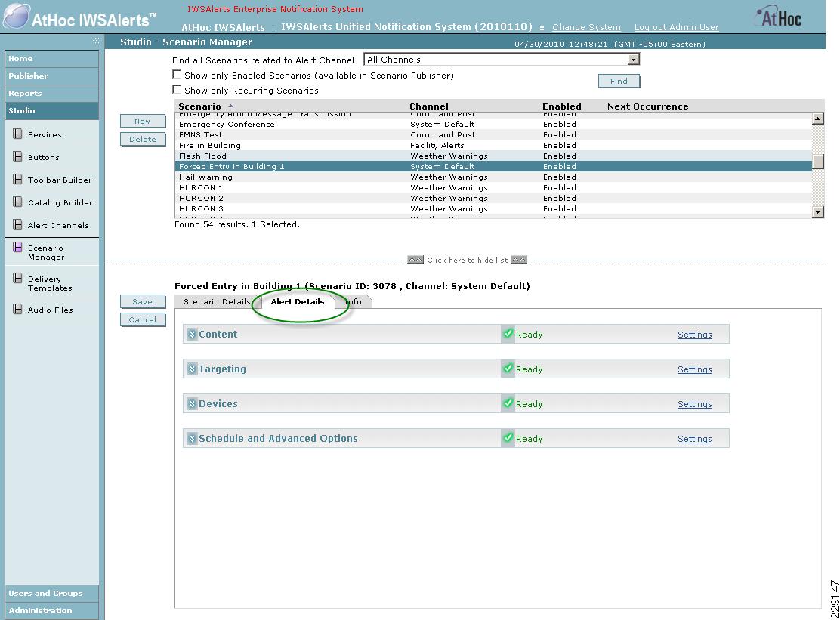Image resolution: width=840 pixels, height=620 pixels.
Task: Select Forced Entry in Building 1 row
Action: coord(493,166)
